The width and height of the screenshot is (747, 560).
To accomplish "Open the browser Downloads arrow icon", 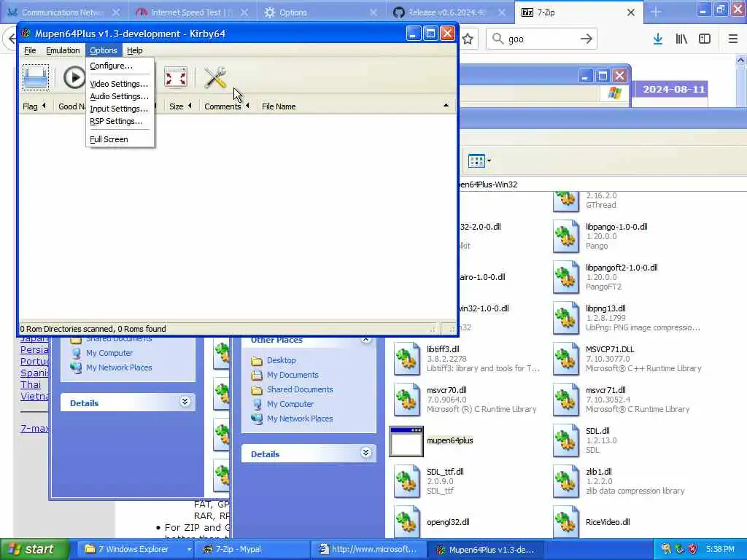I will point(658,39).
